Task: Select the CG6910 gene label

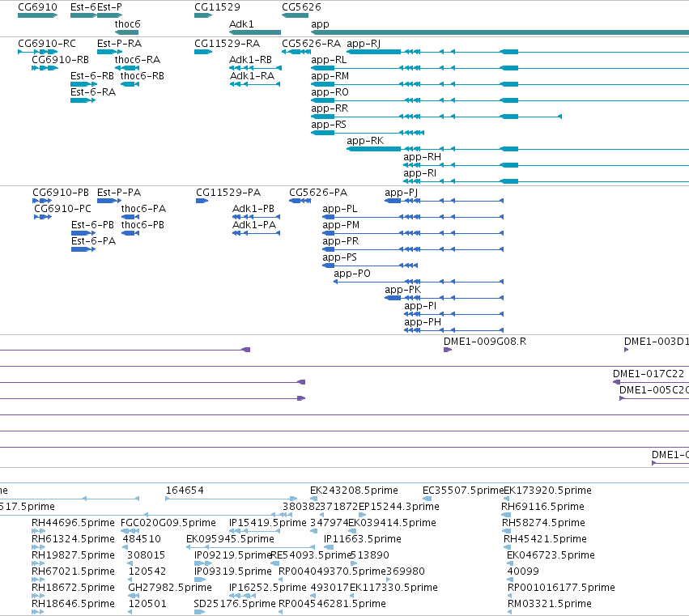Action: coord(37,7)
